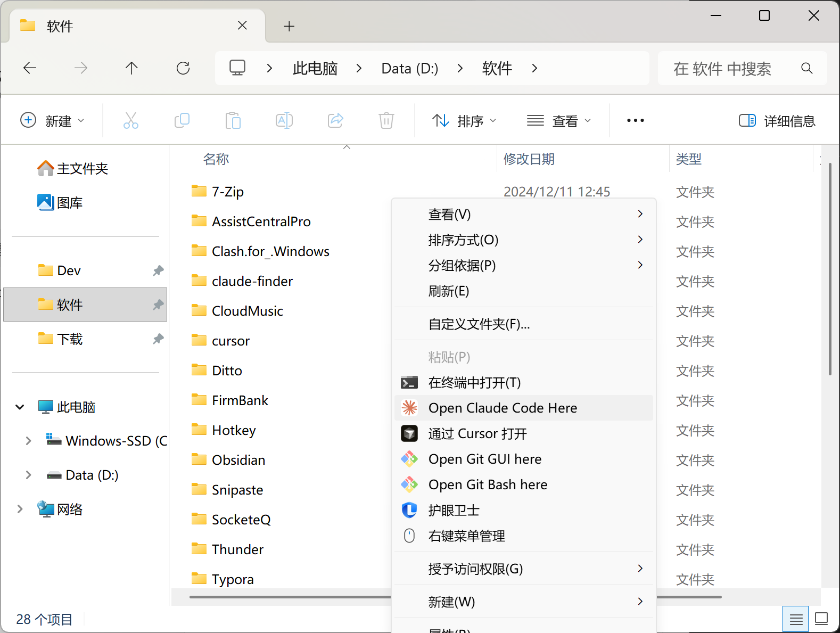The width and height of the screenshot is (840, 633).
Task: Click chevron after 此电脑 in address bar
Action: 359,68
